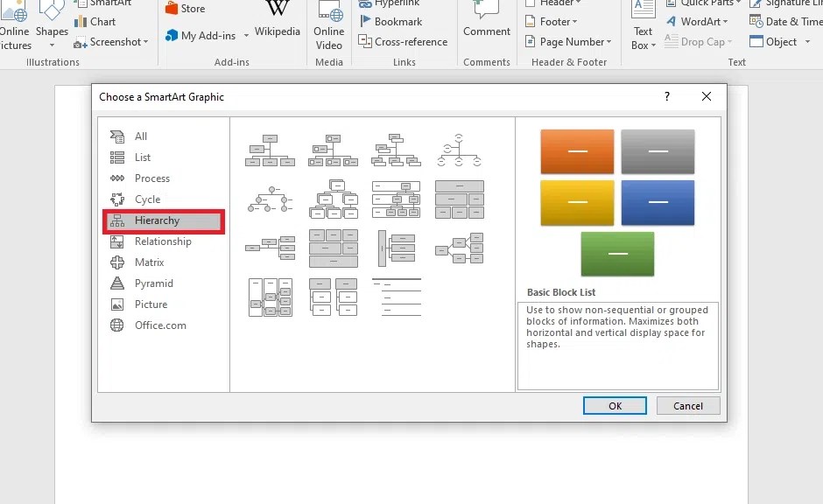The width and height of the screenshot is (823, 504).
Task: Click the green block in the preview
Action: point(618,253)
